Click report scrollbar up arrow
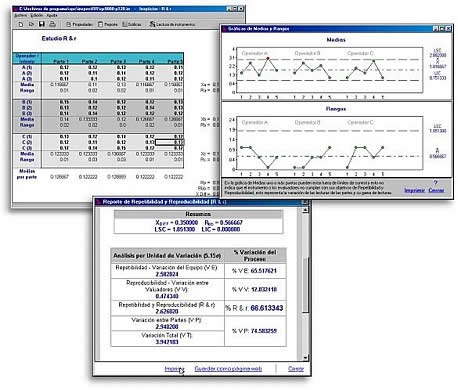 click(x=305, y=210)
